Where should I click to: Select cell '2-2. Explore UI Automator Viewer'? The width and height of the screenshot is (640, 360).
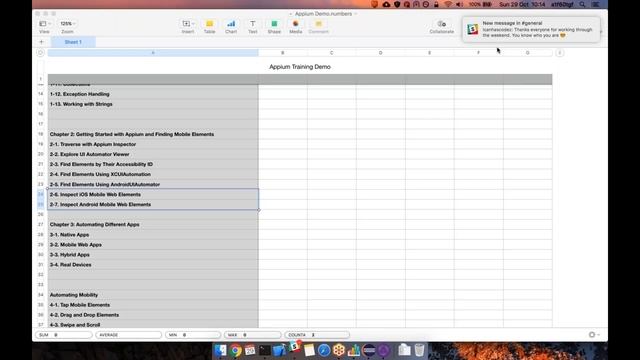pos(153,154)
